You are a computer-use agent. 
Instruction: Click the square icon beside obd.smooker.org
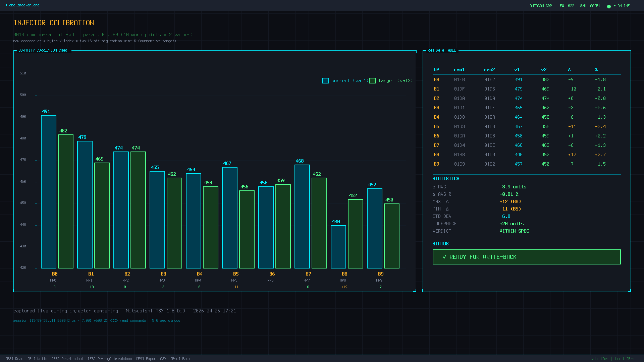point(6,5)
